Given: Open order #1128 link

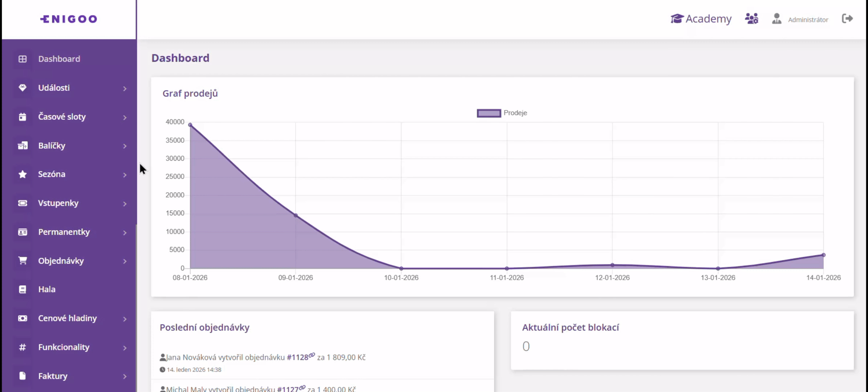Looking at the screenshot, I should [x=297, y=358].
